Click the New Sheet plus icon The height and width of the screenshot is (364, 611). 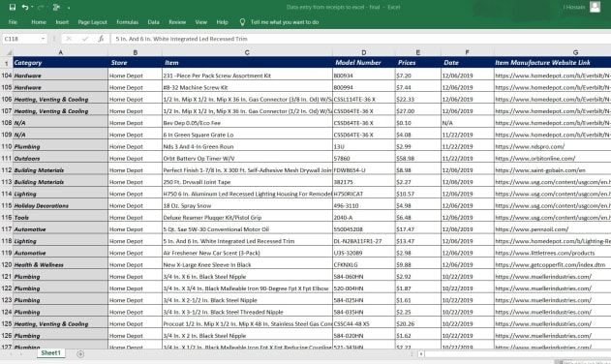coord(80,354)
